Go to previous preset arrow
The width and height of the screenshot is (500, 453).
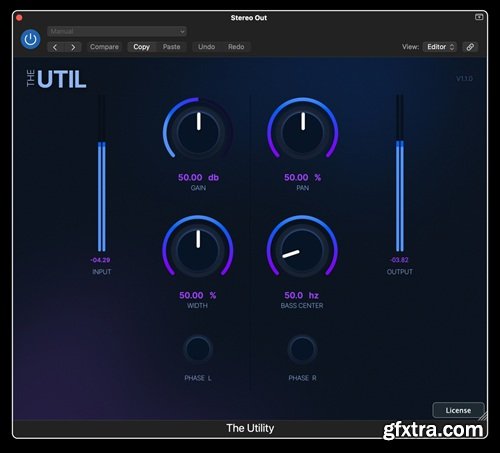pyautogui.click(x=55, y=47)
